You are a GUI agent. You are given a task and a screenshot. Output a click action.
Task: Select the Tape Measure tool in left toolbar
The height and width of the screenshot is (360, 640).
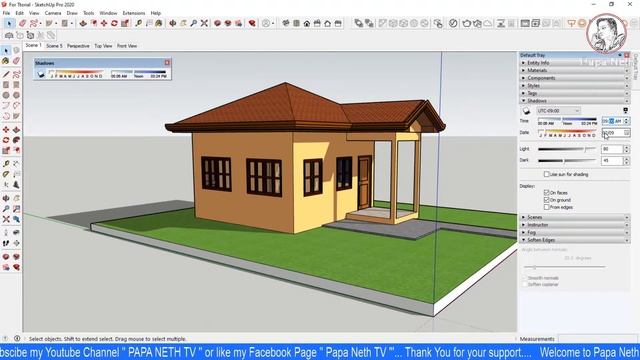pos(6,164)
